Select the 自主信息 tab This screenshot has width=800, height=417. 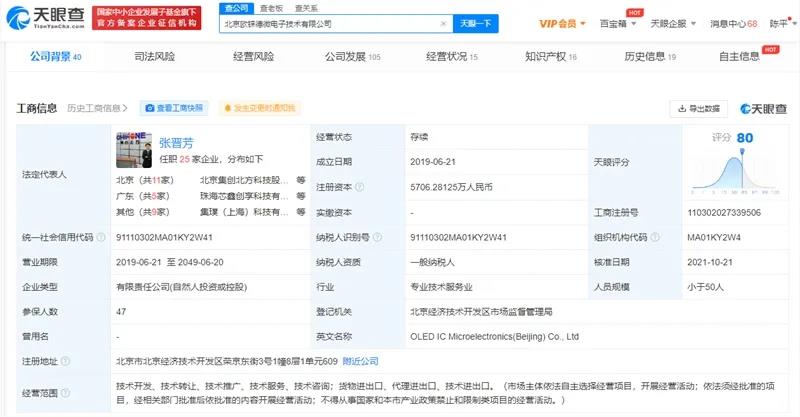(x=740, y=57)
